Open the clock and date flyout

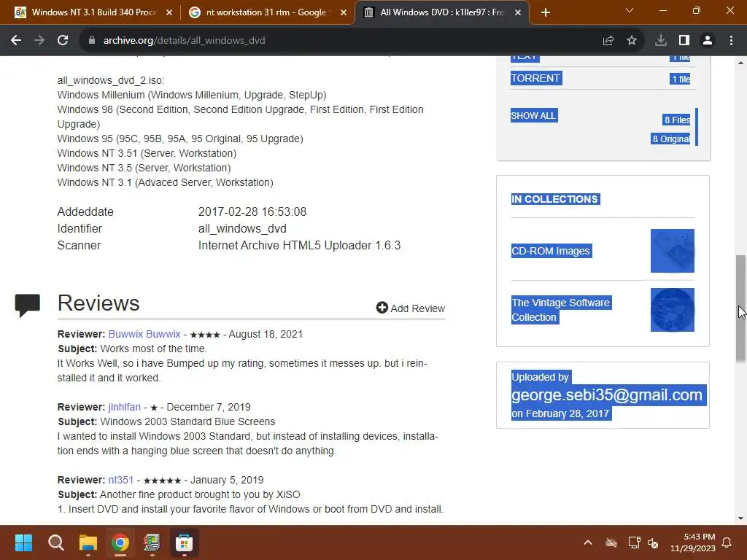click(x=693, y=542)
